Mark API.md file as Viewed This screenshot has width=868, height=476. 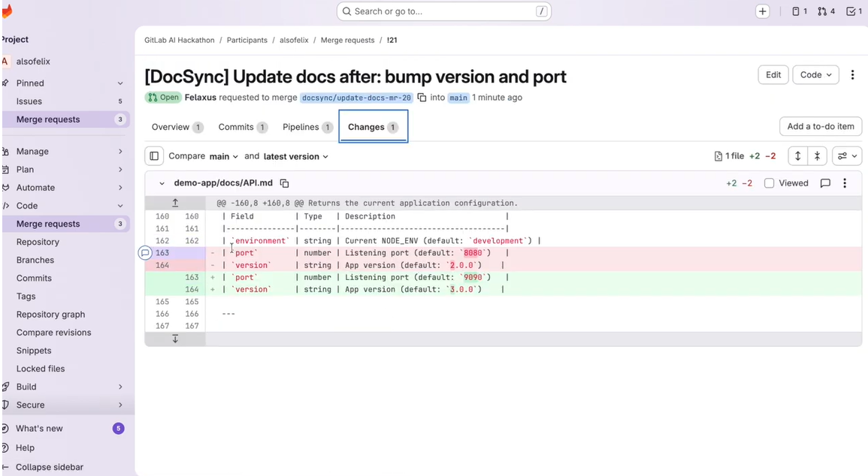tap(769, 183)
